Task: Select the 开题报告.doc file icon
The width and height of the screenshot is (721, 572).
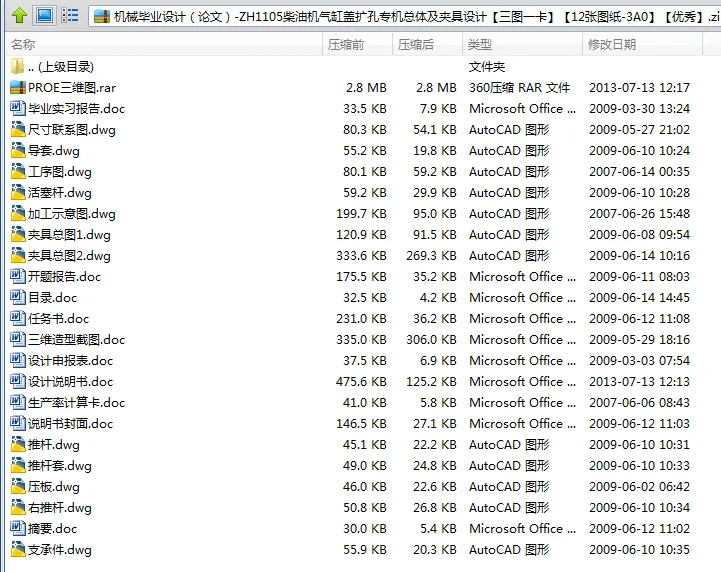Action: (18, 276)
